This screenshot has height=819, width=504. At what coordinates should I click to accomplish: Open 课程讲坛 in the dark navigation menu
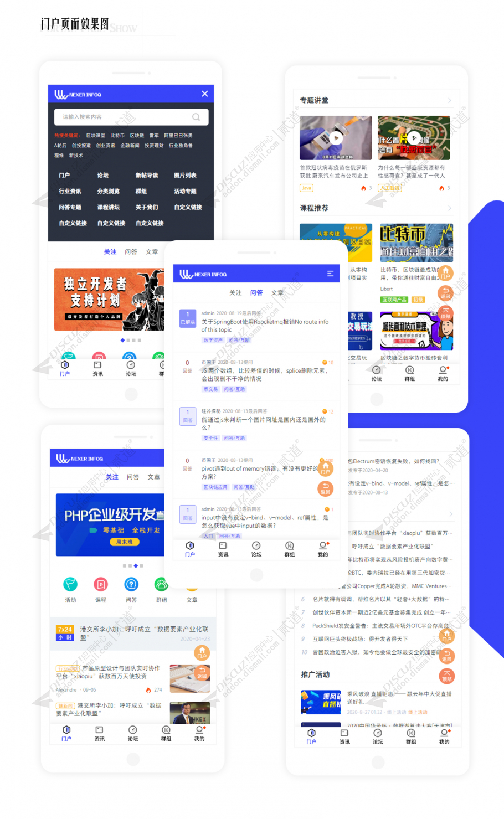(x=109, y=207)
